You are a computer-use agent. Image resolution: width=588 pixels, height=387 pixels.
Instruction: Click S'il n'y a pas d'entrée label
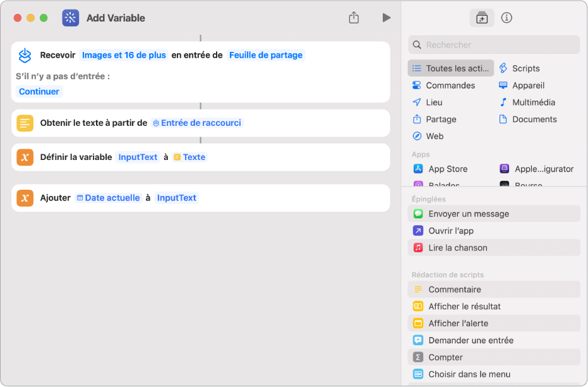[63, 77]
